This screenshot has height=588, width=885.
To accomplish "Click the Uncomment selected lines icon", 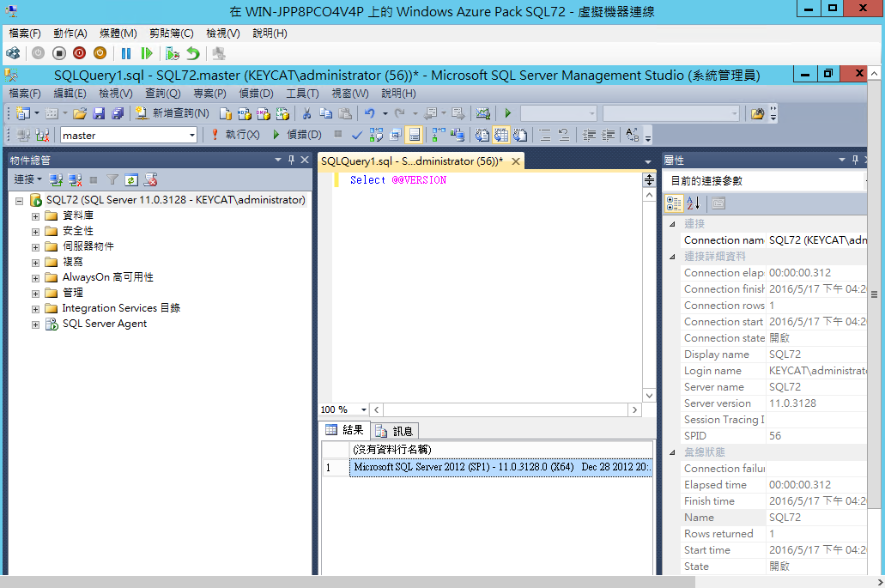I will [x=563, y=135].
